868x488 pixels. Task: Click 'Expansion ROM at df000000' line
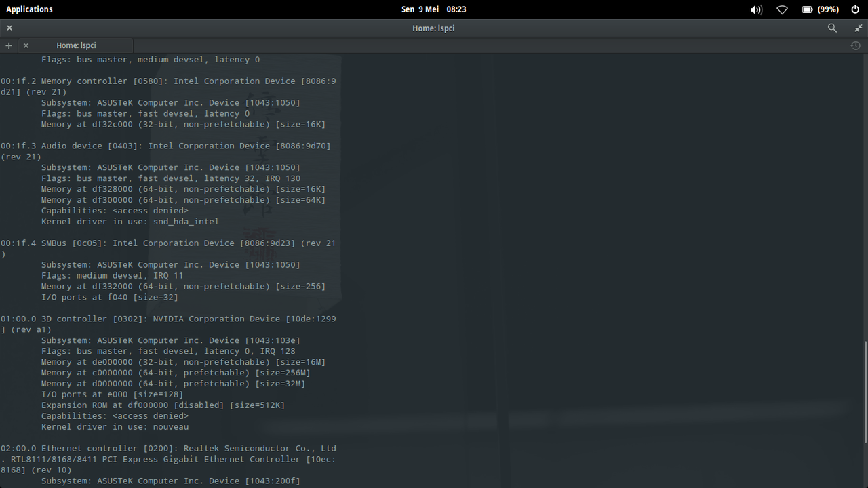tap(163, 405)
